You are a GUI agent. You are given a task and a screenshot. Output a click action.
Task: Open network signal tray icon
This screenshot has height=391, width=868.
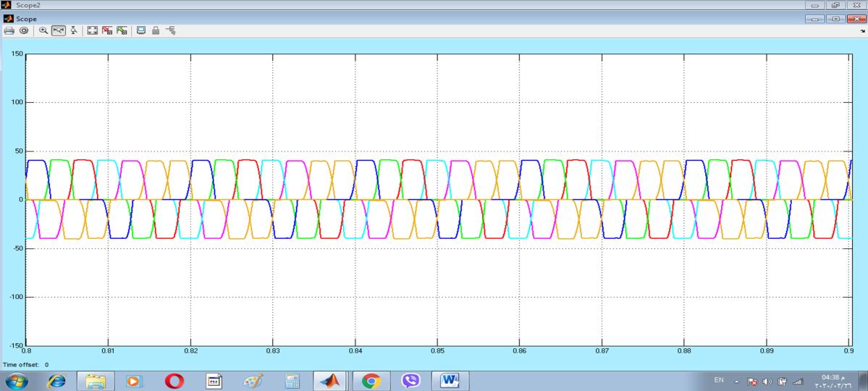[798, 382]
